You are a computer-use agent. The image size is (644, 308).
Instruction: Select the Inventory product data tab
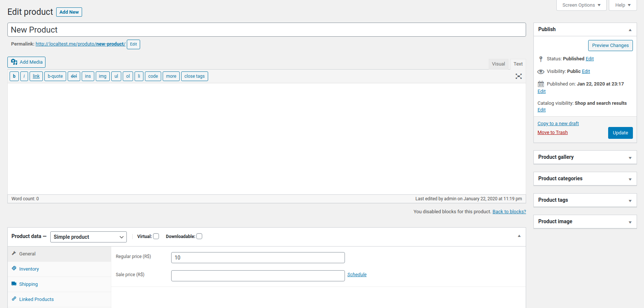coord(59,269)
